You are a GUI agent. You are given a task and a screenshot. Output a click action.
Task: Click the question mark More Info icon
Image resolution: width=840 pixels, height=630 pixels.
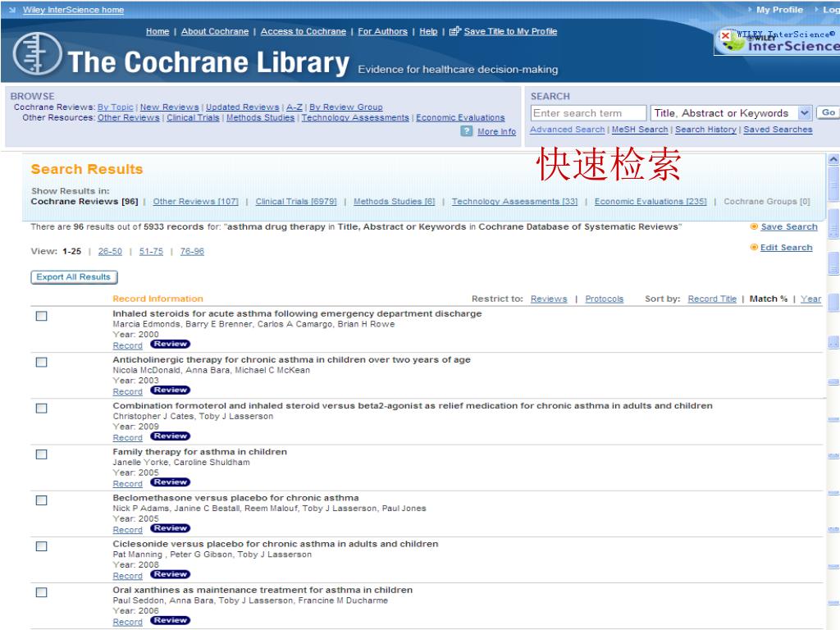(467, 131)
